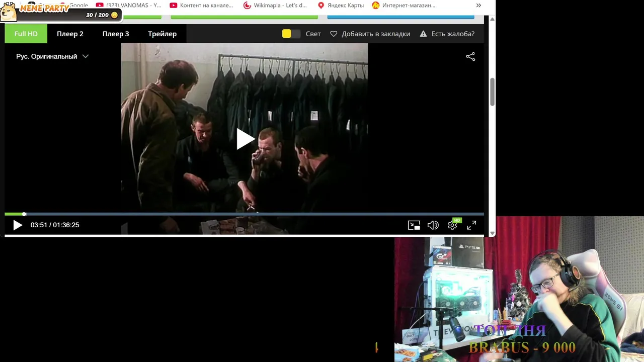
Task: Click the share icon
Action: coord(470,56)
